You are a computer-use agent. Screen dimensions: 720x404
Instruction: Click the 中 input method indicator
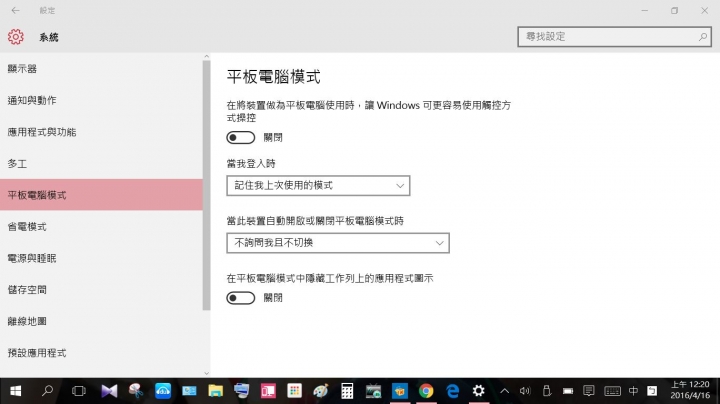click(x=633, y=391)
